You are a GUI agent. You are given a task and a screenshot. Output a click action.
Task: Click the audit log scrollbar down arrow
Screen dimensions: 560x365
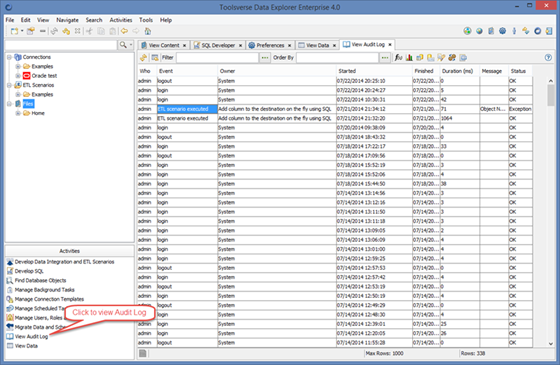coord(551,344)
